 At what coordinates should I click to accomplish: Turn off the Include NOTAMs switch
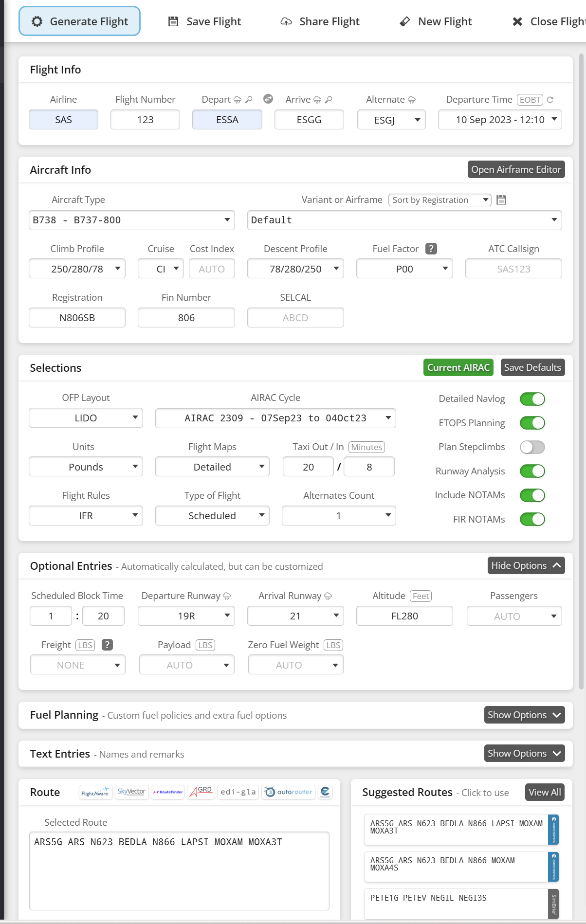(532, 495)
